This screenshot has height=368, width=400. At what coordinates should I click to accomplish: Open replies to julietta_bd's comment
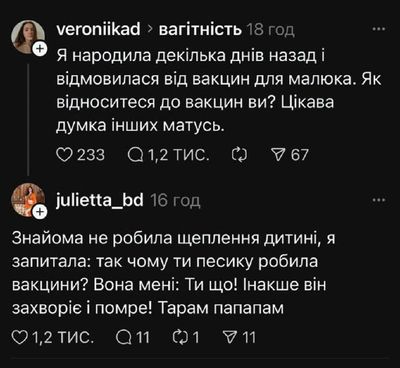click(x=123, y=337)
